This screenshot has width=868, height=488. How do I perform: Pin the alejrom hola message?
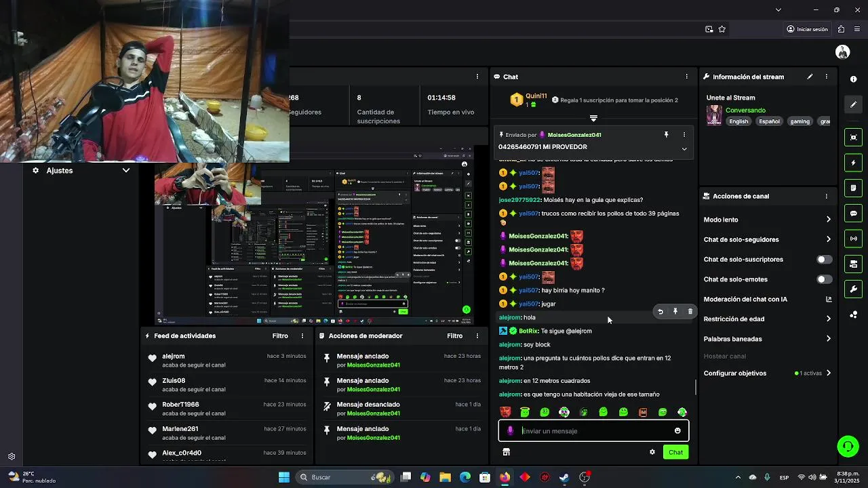(x=675, y=312)
